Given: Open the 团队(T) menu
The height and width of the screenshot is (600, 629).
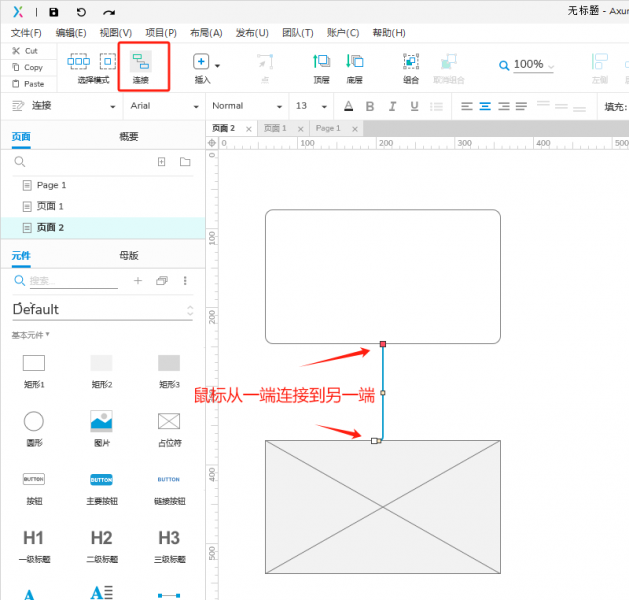Looking at the screenshot, I should click(x=298, y=33).
